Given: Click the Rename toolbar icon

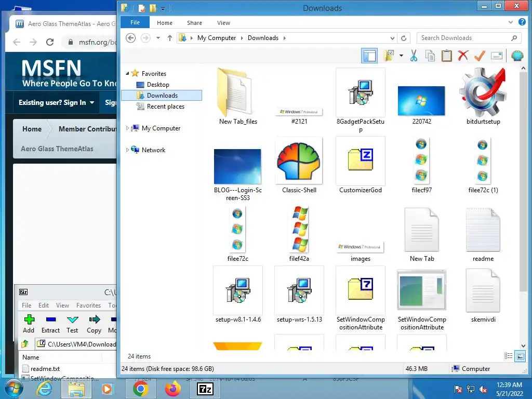Looking at the screenshot, I should tap(496, 56).
